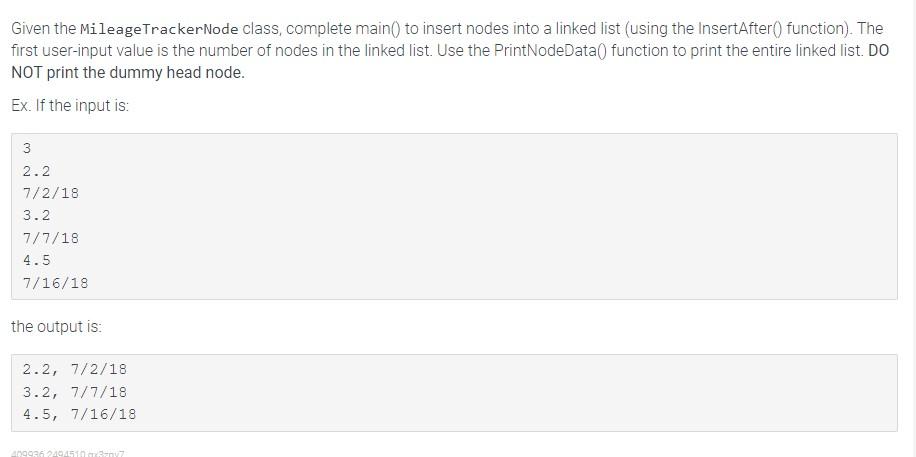Click the small ID text starting with 409936 below output
916x457 pixels.
click(x=68, y=453)
